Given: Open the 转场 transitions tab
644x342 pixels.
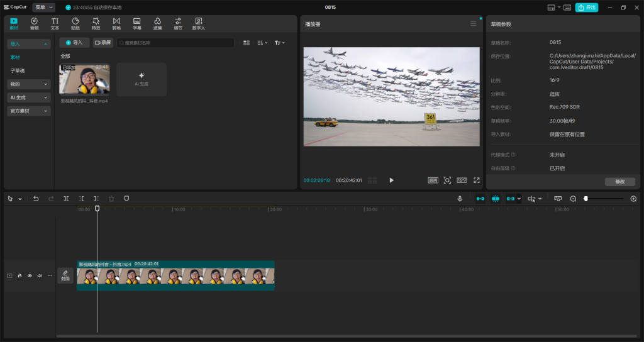Looking at the screenshot, I should [x=116, y=24].
